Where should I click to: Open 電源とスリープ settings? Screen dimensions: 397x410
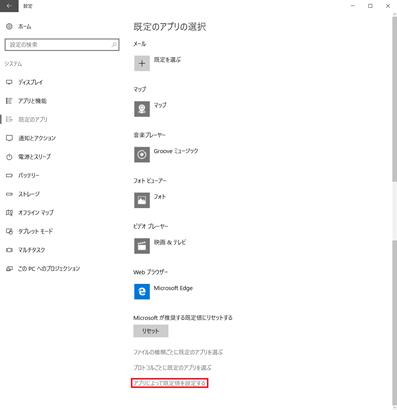point(34,157)
